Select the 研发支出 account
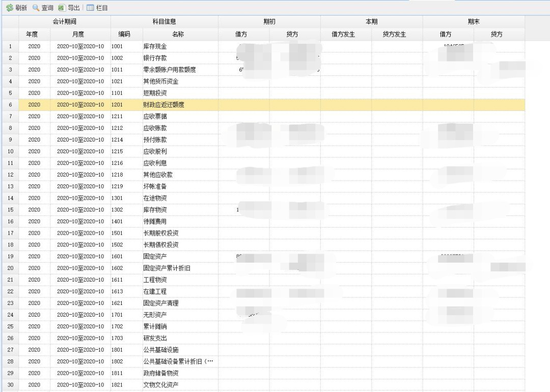Viewport: 550px width, 392px height. (x=155, y=338)
